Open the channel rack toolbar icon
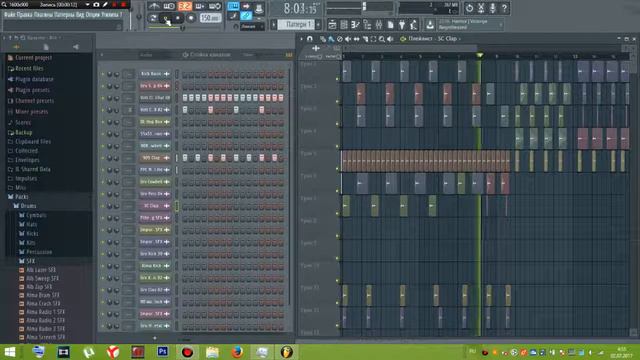The width and height of the screenshot is (640, 360). pyautogui.click(x=344, y=25)
